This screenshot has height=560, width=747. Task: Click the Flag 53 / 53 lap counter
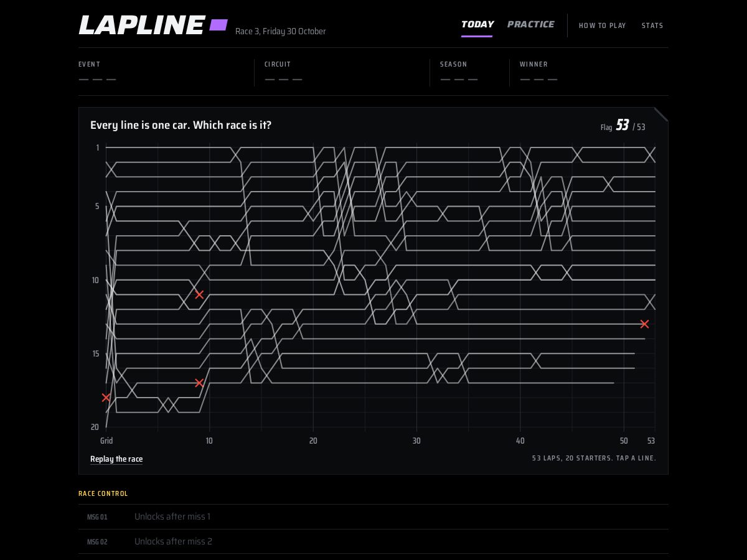click(622, 126)
